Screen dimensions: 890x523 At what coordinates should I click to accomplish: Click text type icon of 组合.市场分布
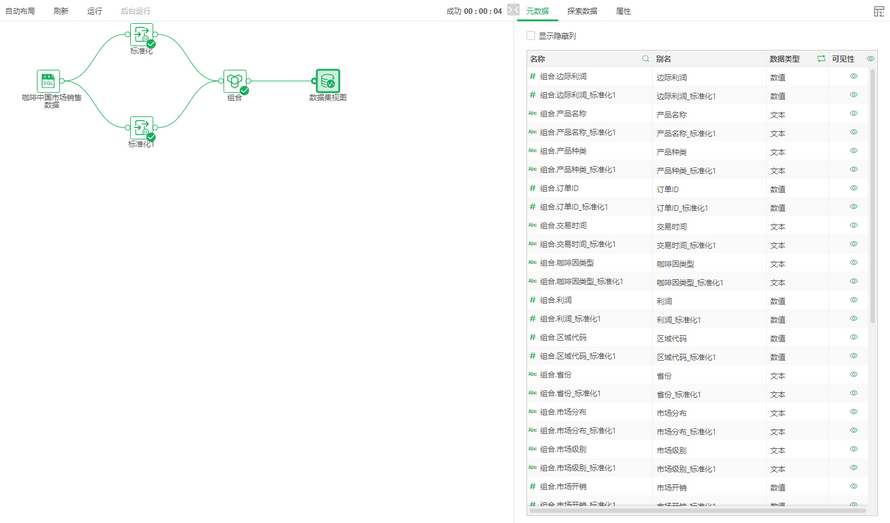532,412
